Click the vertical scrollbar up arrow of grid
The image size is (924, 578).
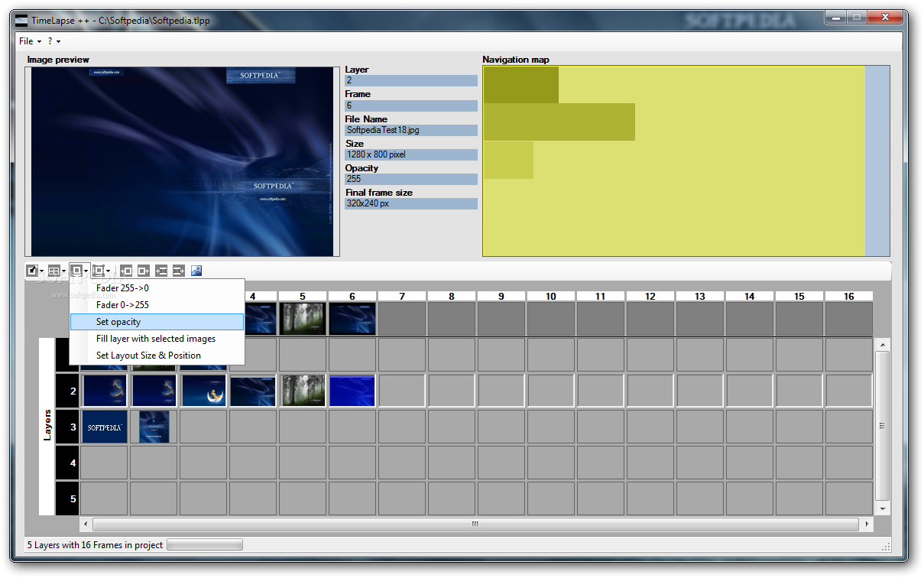(x=883, y=345)
